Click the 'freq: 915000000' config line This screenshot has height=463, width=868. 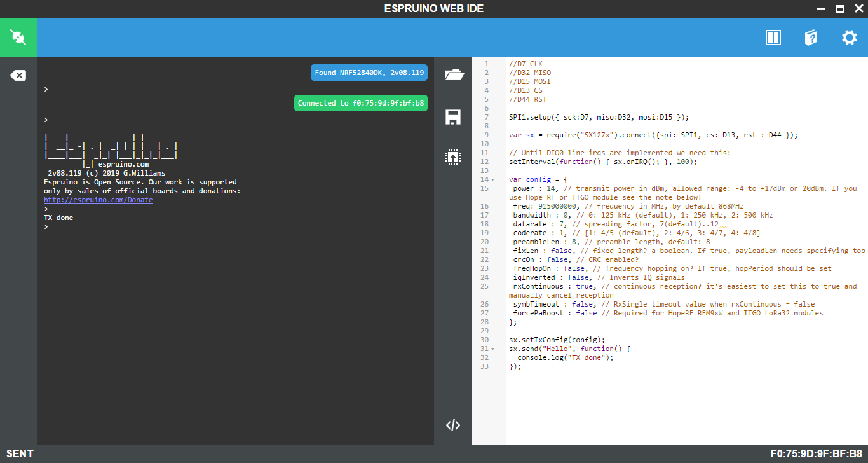(x=628, y=206)
